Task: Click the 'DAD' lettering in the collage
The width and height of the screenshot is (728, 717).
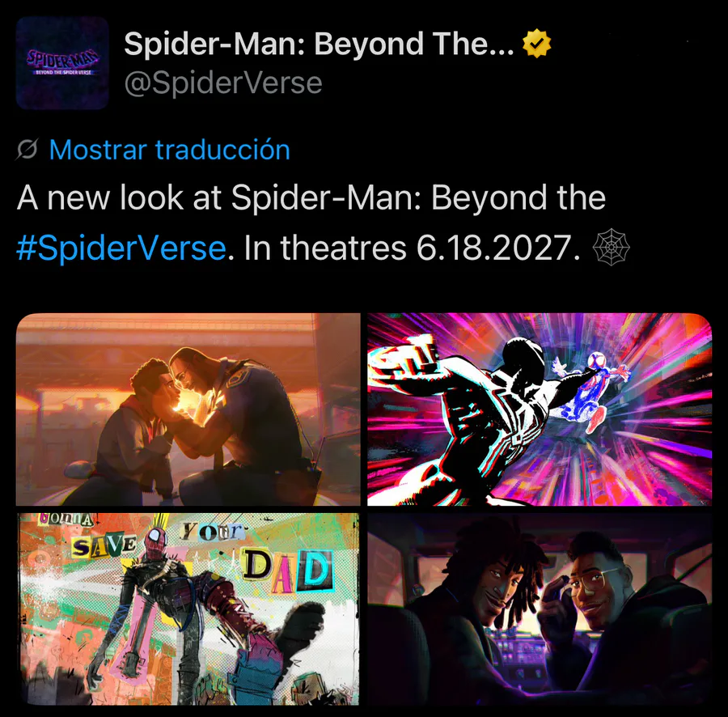Action: point(287,571)
